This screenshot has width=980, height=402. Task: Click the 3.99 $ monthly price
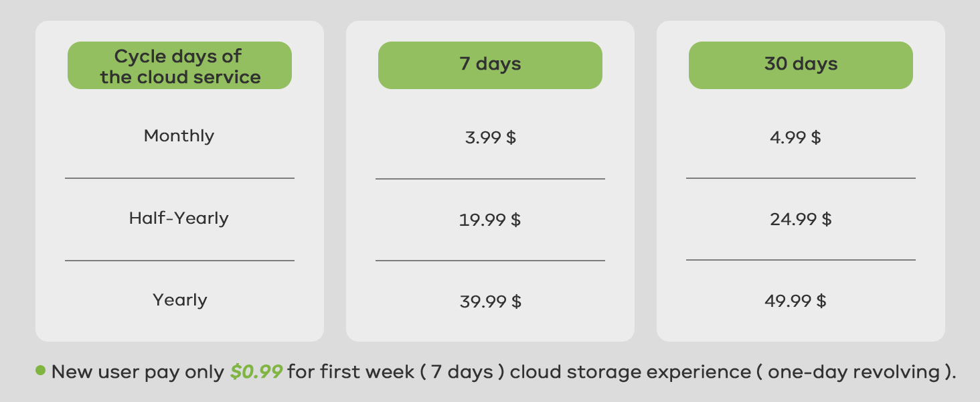coord(490,138)
